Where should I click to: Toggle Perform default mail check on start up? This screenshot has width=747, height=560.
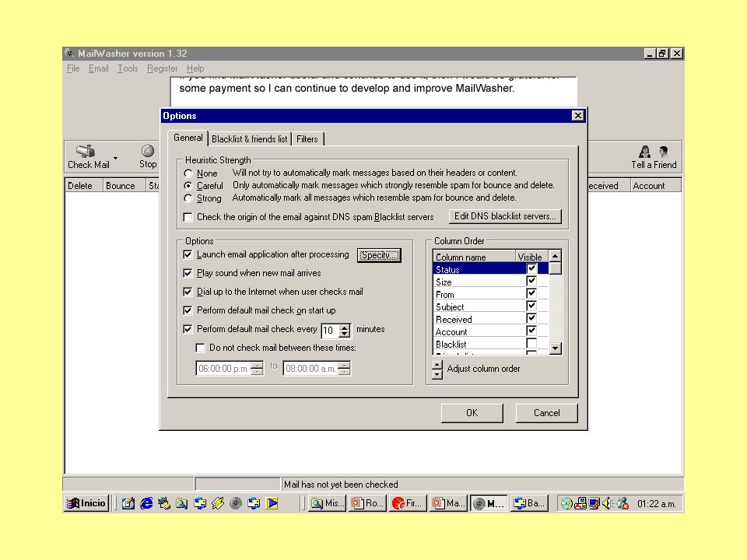click(188, 310)
